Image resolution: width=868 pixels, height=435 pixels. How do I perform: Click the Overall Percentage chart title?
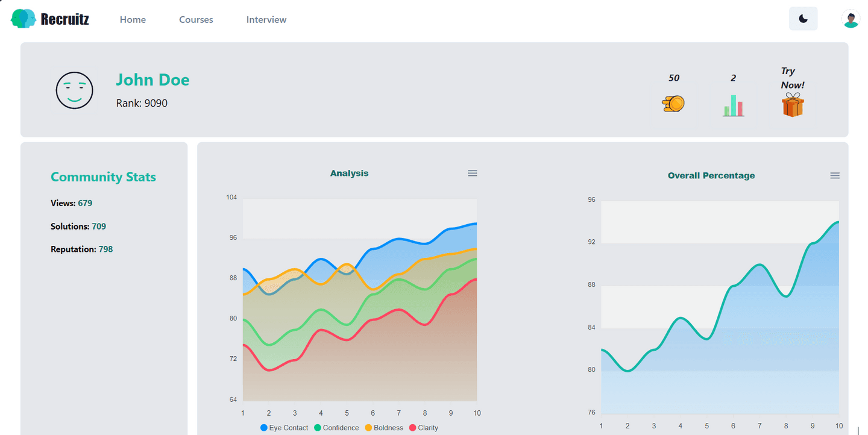pyautogui.click(x=711, y=176)
